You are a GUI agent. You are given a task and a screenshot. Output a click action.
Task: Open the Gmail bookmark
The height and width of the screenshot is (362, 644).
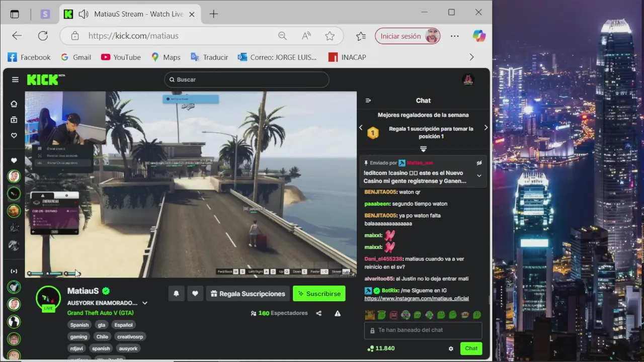pyautogui.click(x=76, y=57)
